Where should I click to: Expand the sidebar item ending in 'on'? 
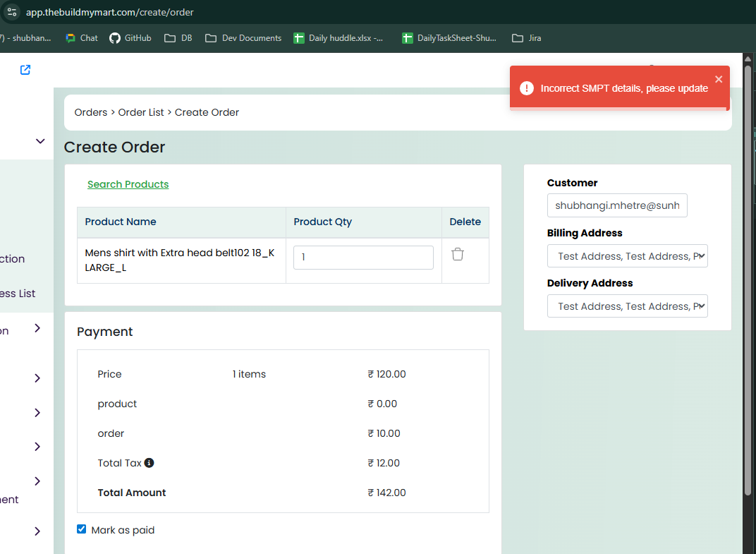[37, 328]
